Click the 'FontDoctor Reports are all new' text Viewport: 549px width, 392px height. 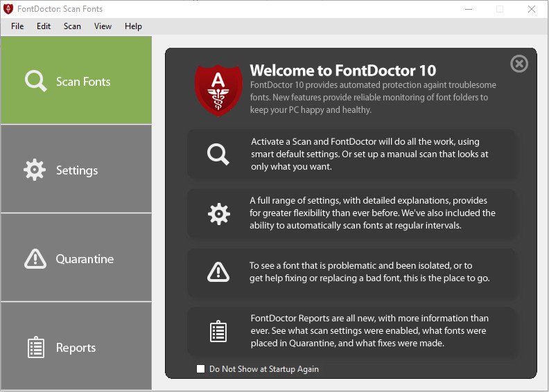(x=369, y=330)
